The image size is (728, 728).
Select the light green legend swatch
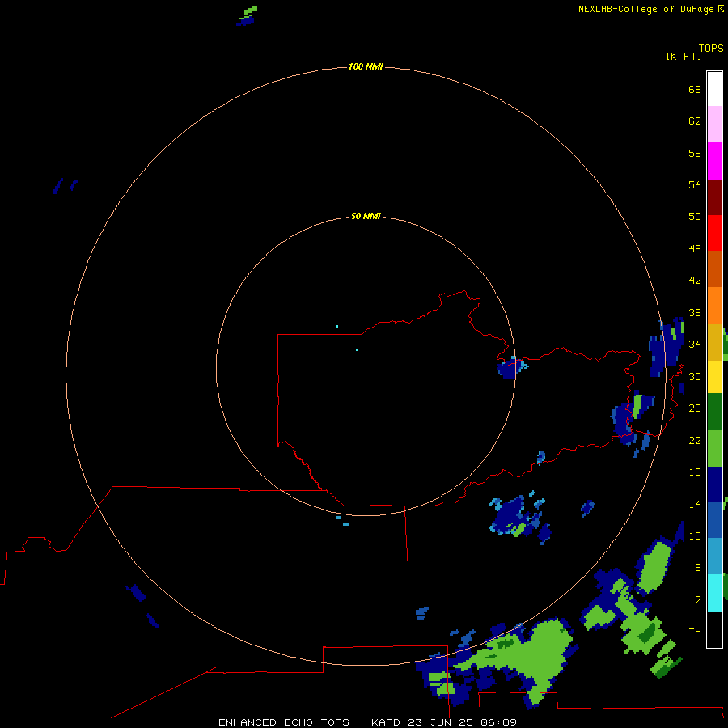(x=714, y=448)
